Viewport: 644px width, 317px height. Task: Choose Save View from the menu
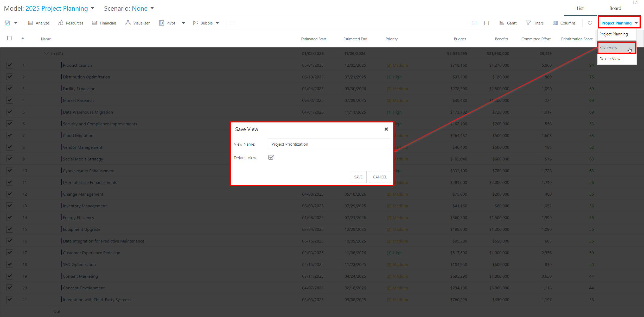tap(617, 48)
